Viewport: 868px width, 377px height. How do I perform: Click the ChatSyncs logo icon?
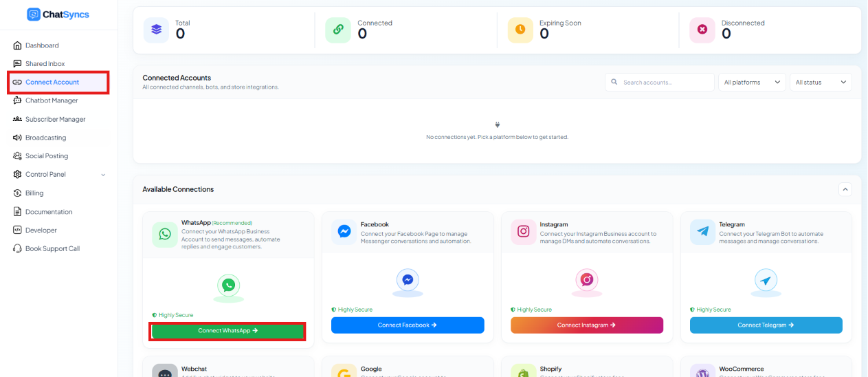click(34, 14)
